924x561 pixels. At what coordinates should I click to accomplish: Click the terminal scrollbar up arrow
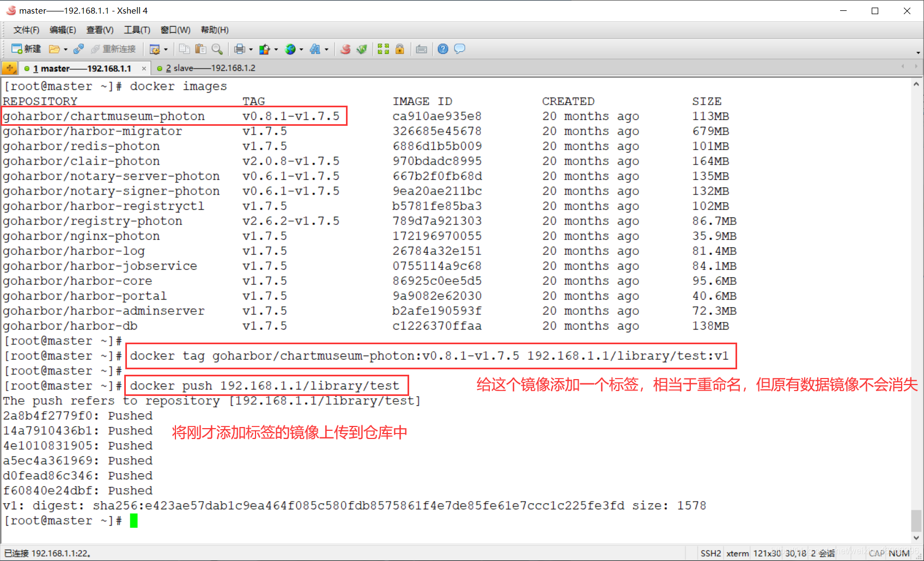point(916,84)
